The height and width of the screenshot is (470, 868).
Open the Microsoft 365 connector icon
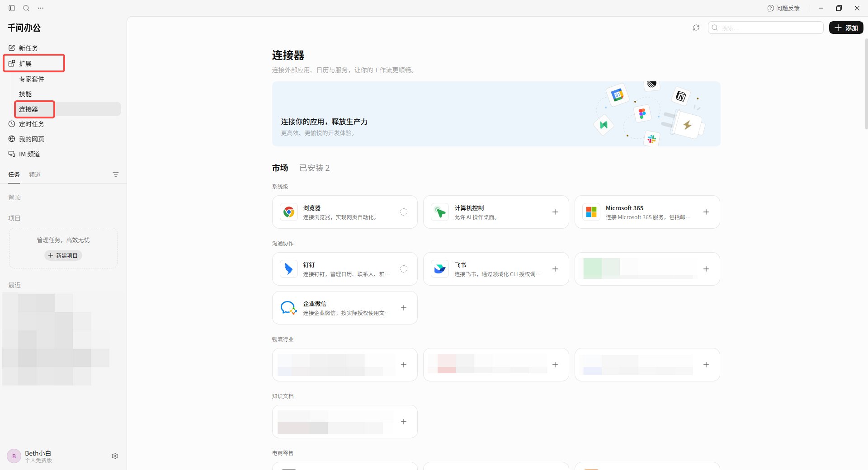click(x=591, y=212)
